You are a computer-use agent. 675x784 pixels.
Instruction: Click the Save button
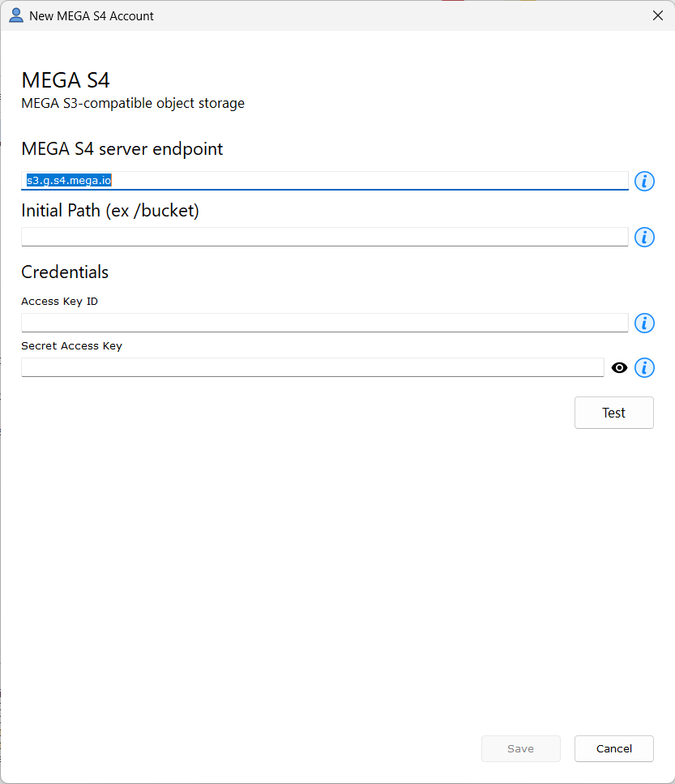click(x=520, y=748)
